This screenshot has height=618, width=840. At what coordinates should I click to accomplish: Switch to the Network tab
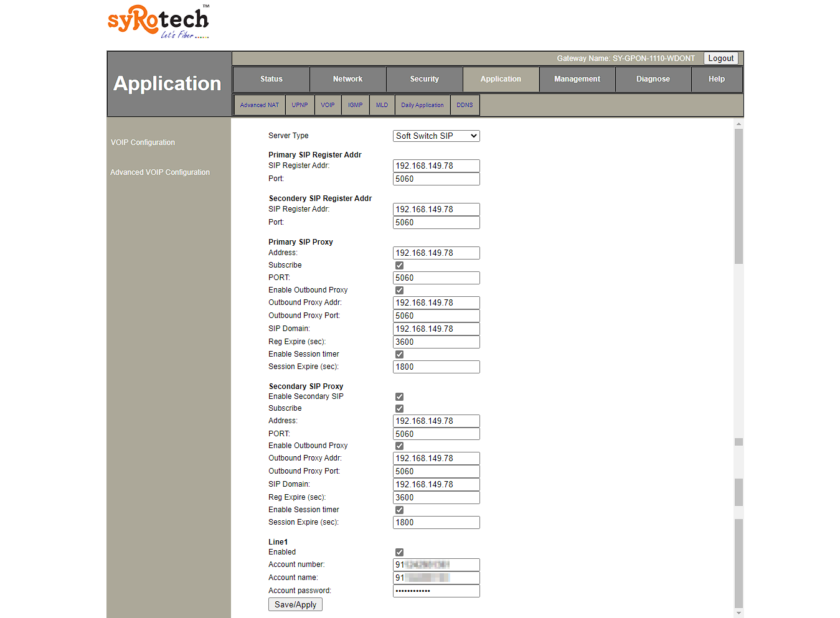pos(347,79)
